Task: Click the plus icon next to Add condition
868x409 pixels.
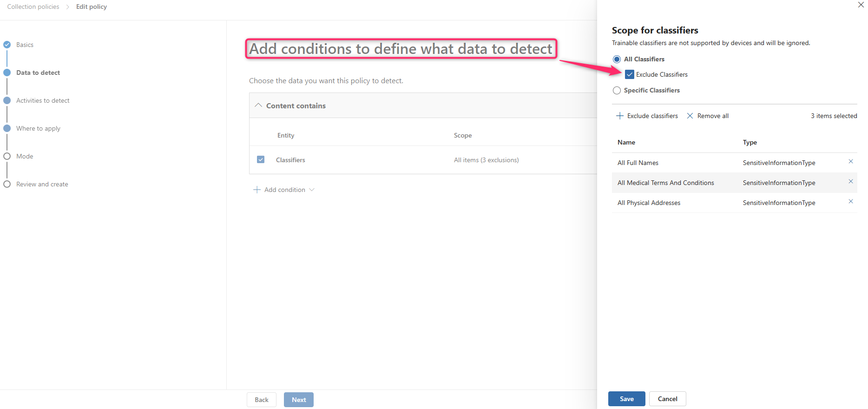Action: pos(257,190)
